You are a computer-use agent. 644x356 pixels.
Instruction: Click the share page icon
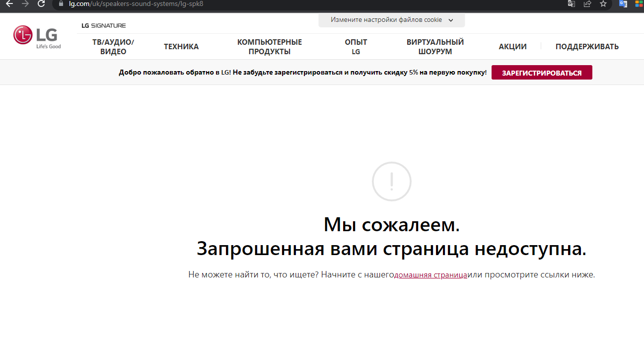click(x=587, y=3)
